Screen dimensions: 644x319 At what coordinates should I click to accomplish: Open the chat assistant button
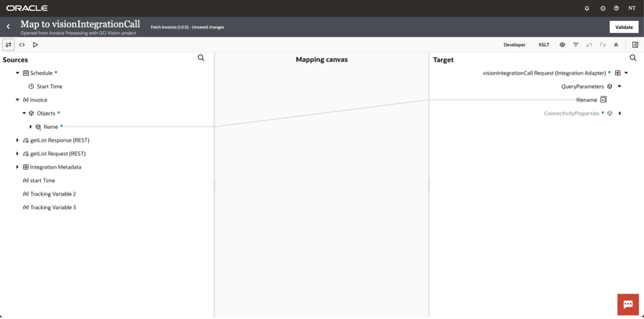coord(628,304)
